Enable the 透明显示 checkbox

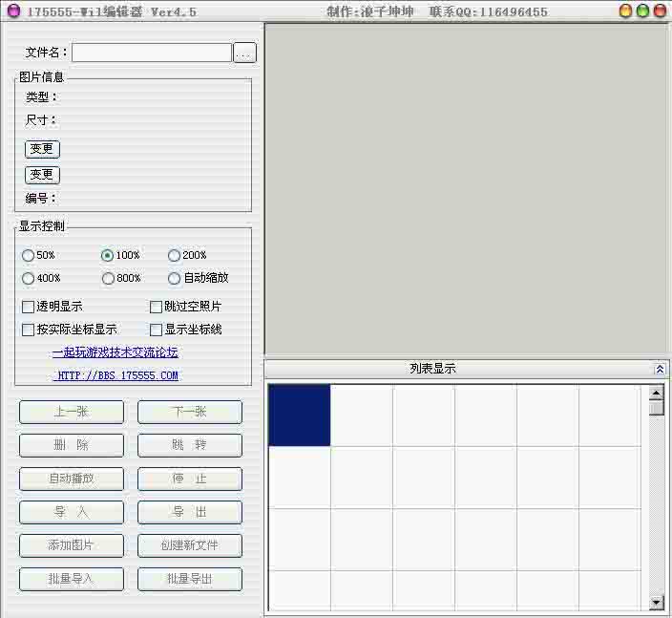coord(28,307)
